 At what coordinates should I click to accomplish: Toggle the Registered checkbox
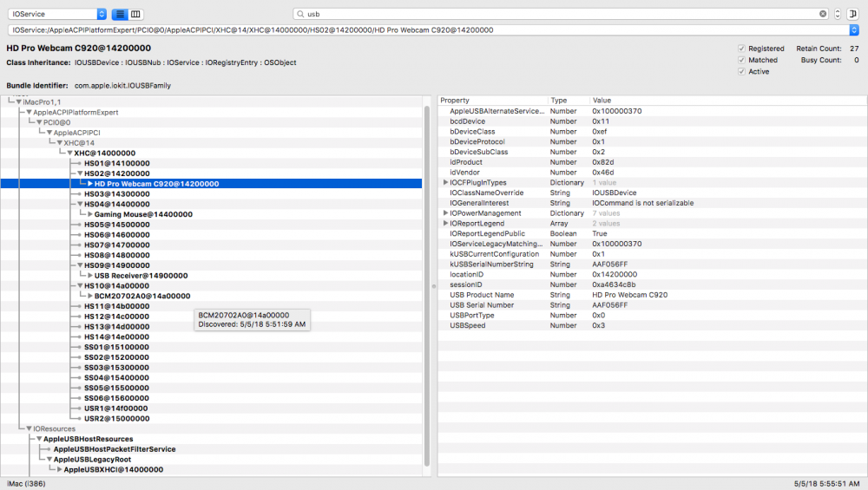741,49
